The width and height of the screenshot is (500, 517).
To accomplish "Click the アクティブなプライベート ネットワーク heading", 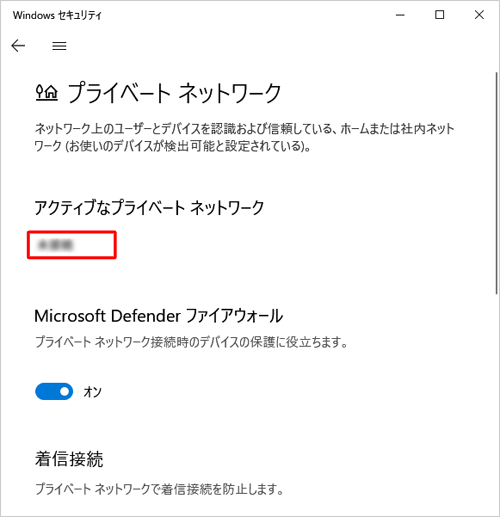I will 149,207.
